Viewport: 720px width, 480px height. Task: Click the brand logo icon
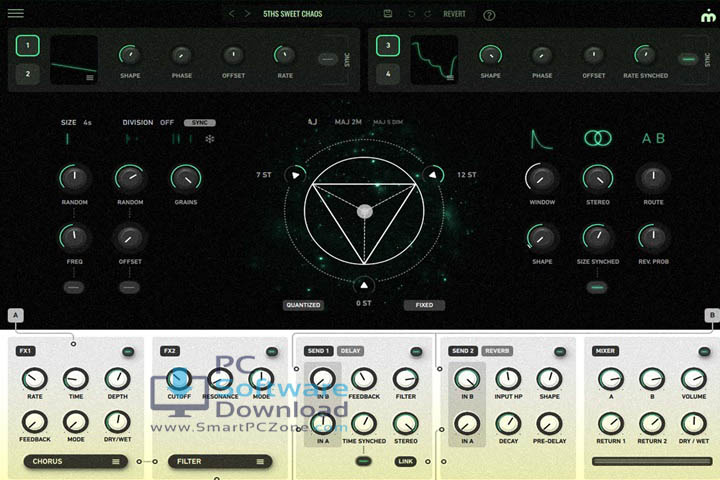pyautogui.click(x=708, y=16)
